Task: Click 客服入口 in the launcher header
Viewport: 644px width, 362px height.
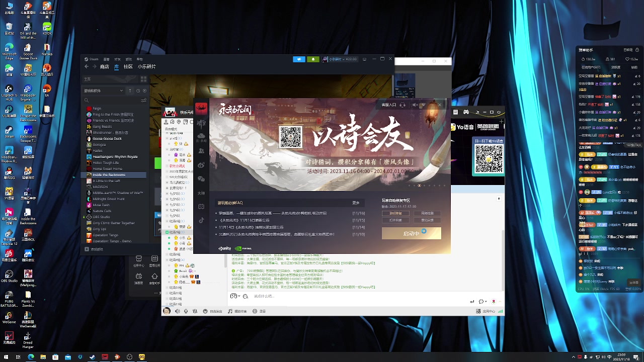Action: click(388, 105)
